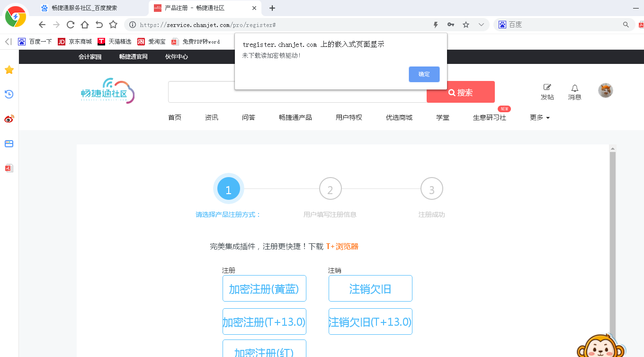Open the browser home page icon

coord(85,25)
